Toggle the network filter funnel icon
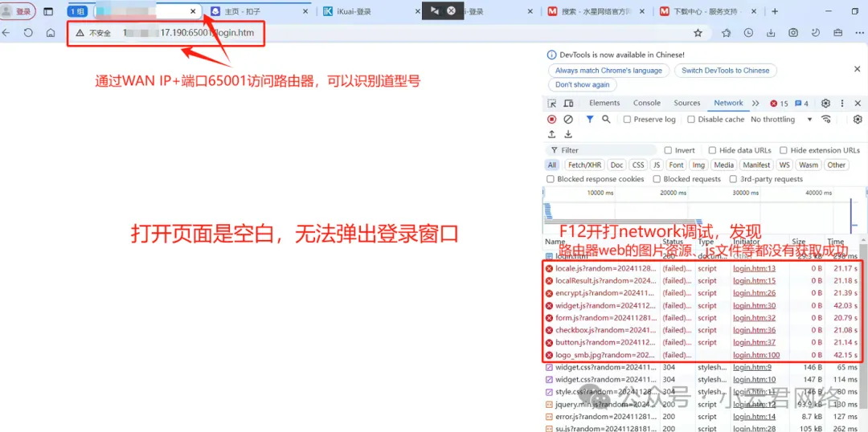 click(x=589, y=120)
